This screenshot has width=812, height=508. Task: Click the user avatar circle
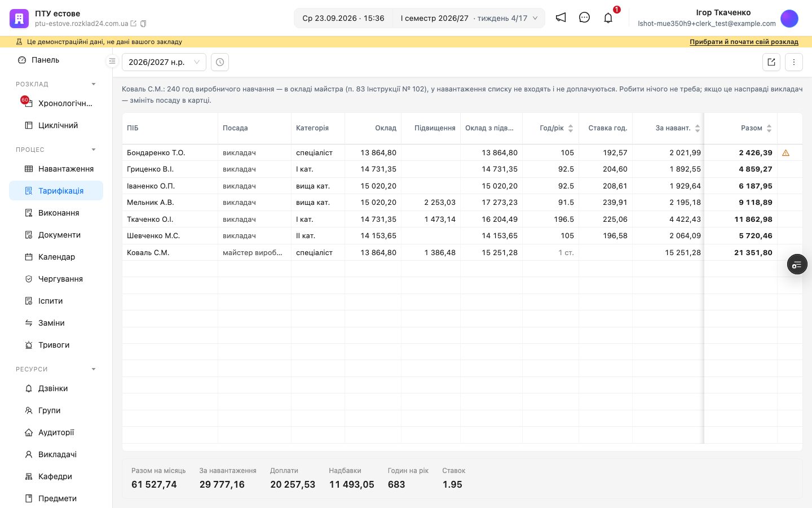tap(789, 18)
